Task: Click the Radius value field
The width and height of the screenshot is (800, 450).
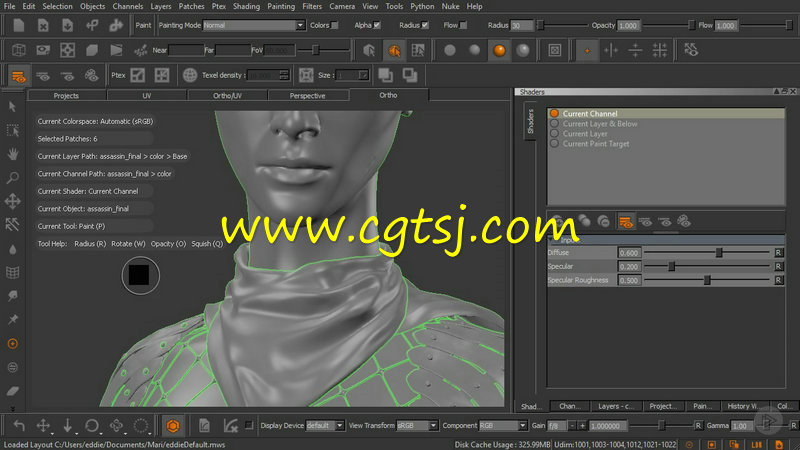Action: pos(522,25)
